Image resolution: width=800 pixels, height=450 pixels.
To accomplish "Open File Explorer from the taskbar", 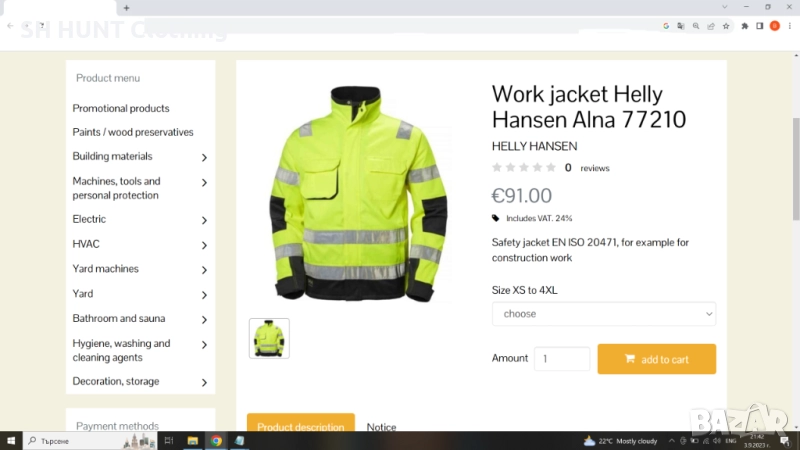I will [x=193, y=440].
